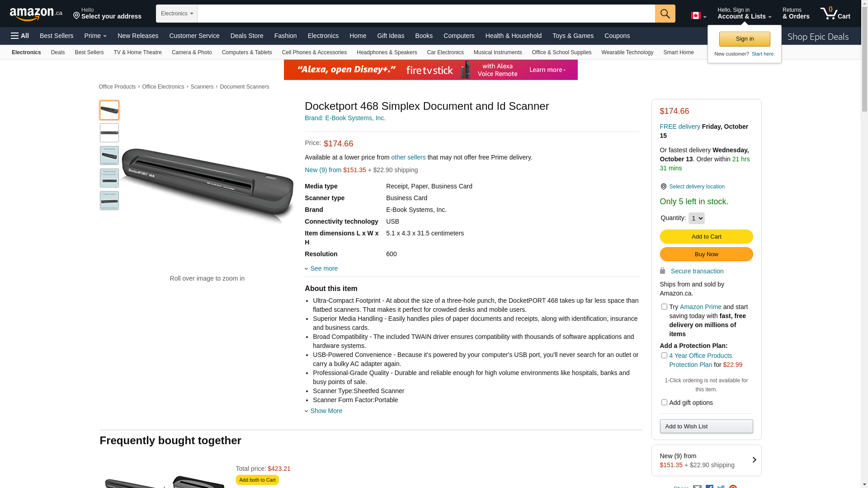Viewport: 868px width, 488px height.
Task: Open the All hamburger menu
Action: pos(20,36)
